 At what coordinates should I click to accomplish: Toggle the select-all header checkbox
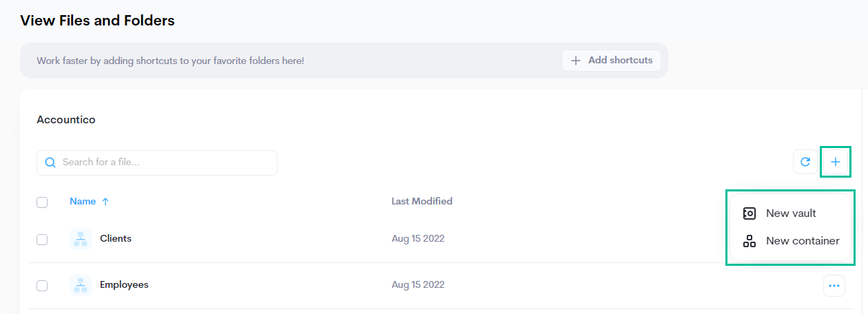coord(42,202)
